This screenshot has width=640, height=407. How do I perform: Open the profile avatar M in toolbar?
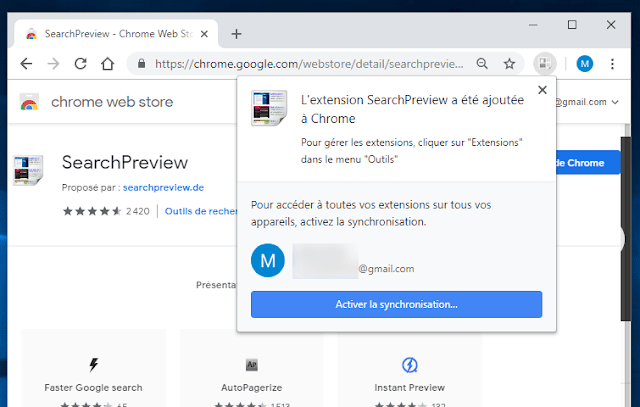tap(584, 64)
